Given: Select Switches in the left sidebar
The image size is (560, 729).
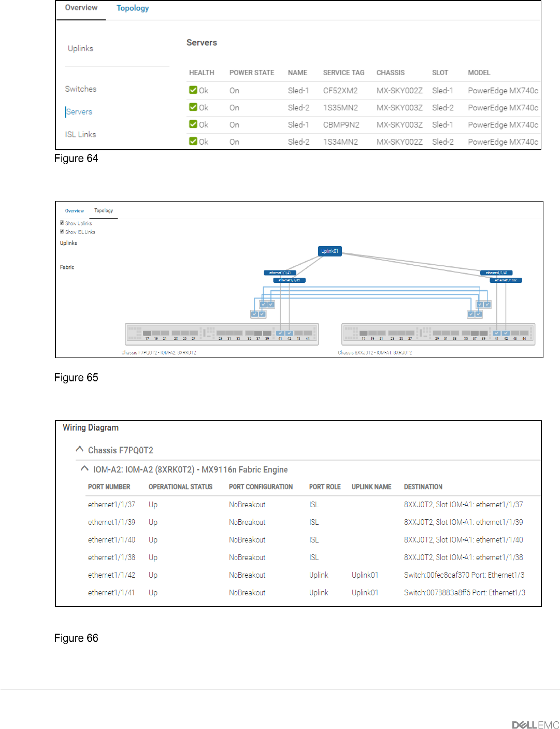Looking at the screenshot, I should (80, 89).
